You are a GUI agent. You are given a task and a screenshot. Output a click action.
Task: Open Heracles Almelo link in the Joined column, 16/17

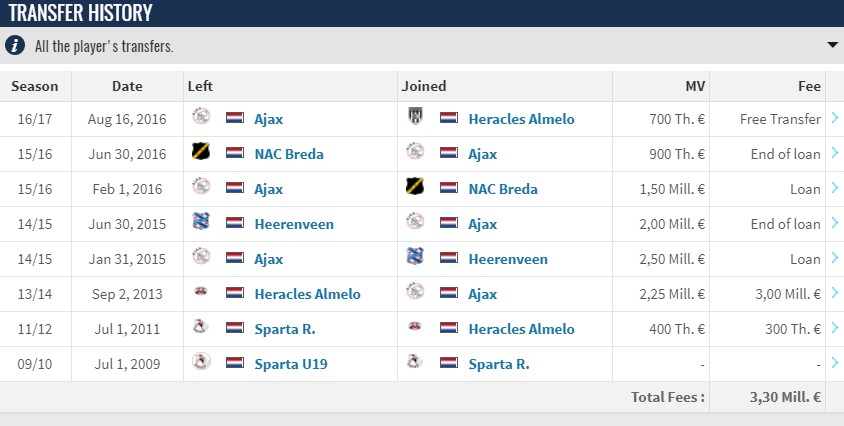pos(521,119)
